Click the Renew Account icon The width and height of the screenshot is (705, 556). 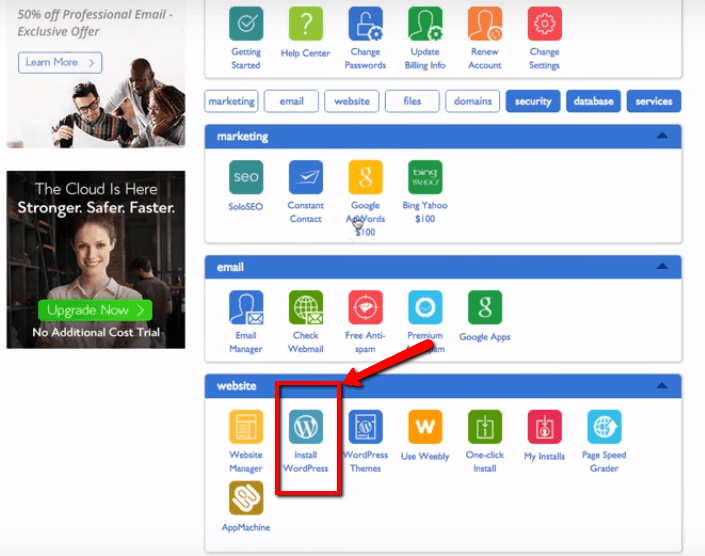(x=485, y=23)
